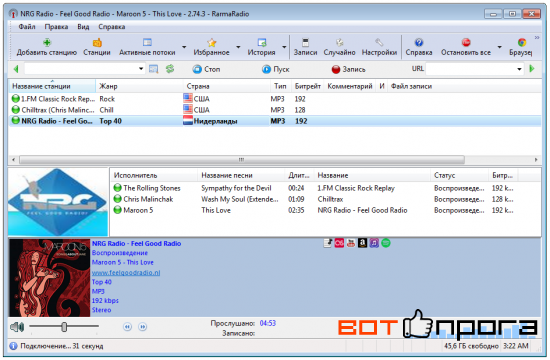550x360 pixels.
Task: Sort by Битрейт column header
Action: (308, 86)
